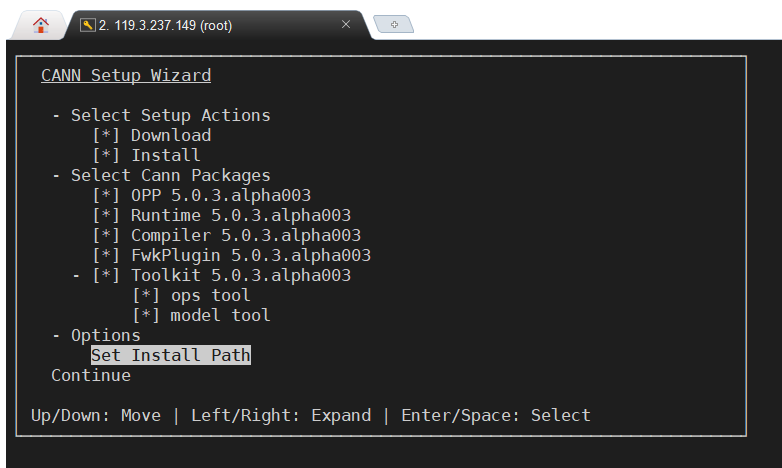Click the home icon tab
782x468 pixels.
click(x=41, y=25)
